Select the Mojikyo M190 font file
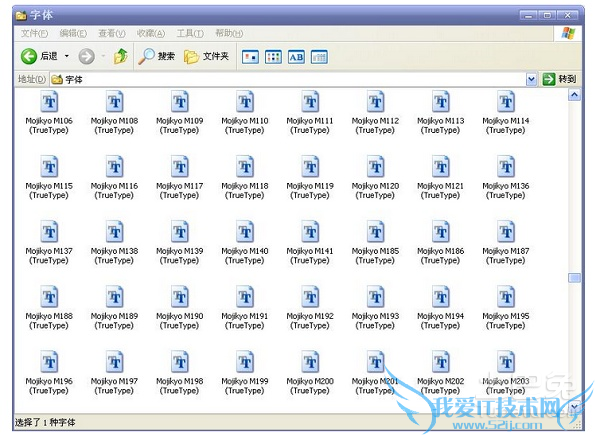600x440 pixels. click(179, 308)
